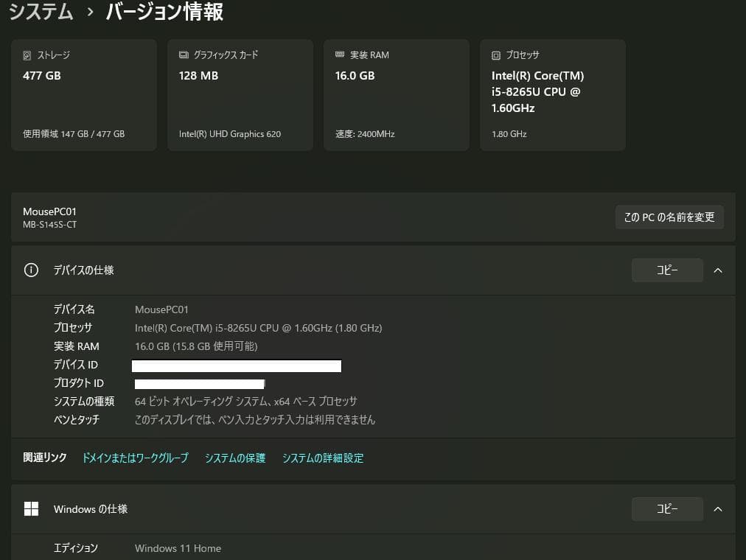The width and height of the screenshot is (746, 560).
Task: Collapse the Windows の仕様 section
Action: (718, 508)
